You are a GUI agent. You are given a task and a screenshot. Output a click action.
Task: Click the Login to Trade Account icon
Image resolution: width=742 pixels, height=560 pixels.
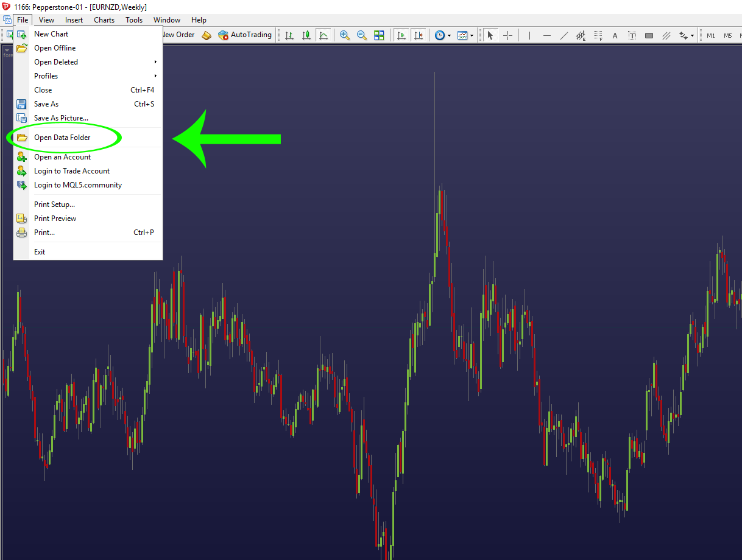coord(22,171)
